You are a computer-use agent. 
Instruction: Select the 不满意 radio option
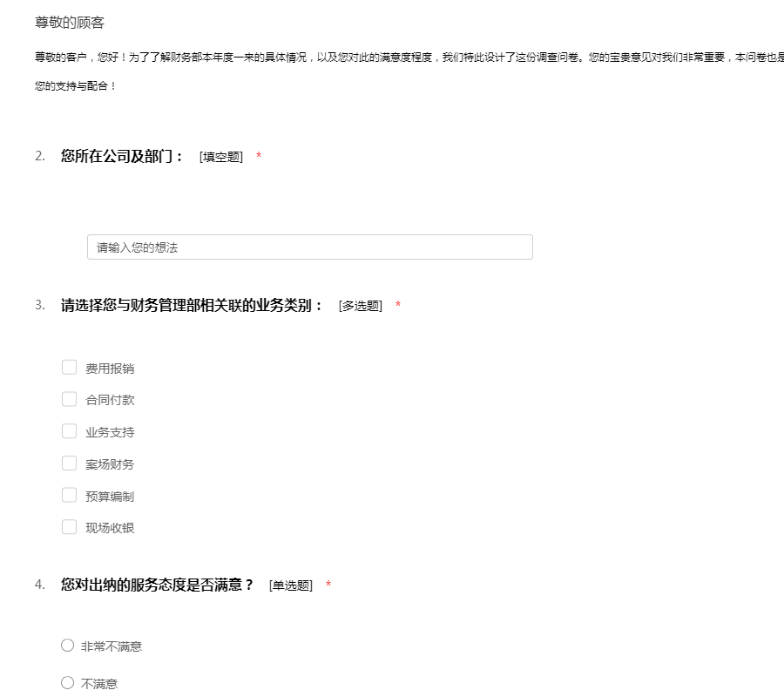click(x=68, y=683)
